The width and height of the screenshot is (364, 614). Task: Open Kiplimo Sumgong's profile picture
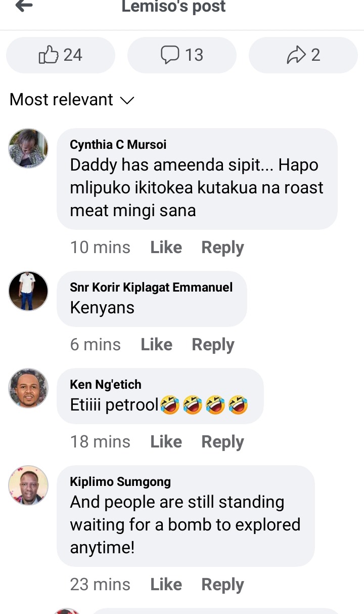(28, 485)
